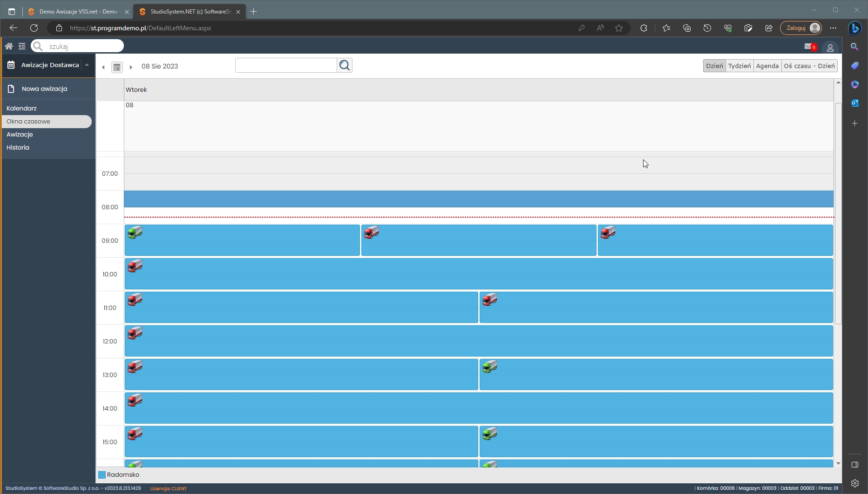The height and width of the screenshot is (494, 868).
Task: Go to next day arrow
Action: point(131,67)
